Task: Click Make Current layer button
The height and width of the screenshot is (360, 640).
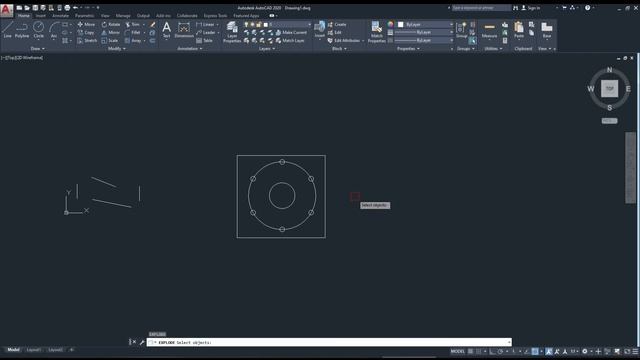Action: (x=291, y=33)
